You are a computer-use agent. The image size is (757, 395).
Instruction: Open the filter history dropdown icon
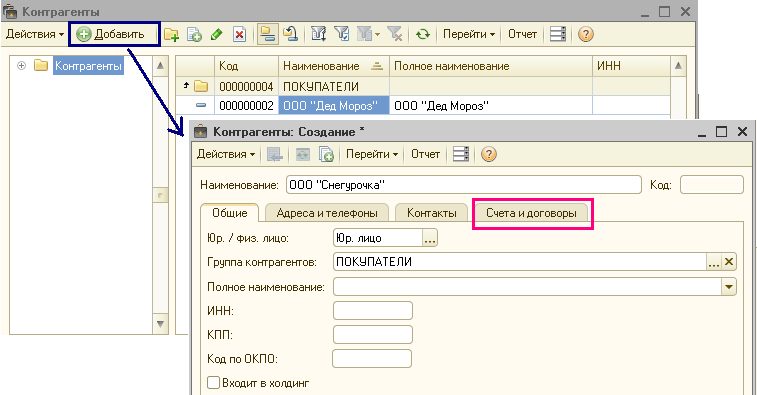[368, 34]
